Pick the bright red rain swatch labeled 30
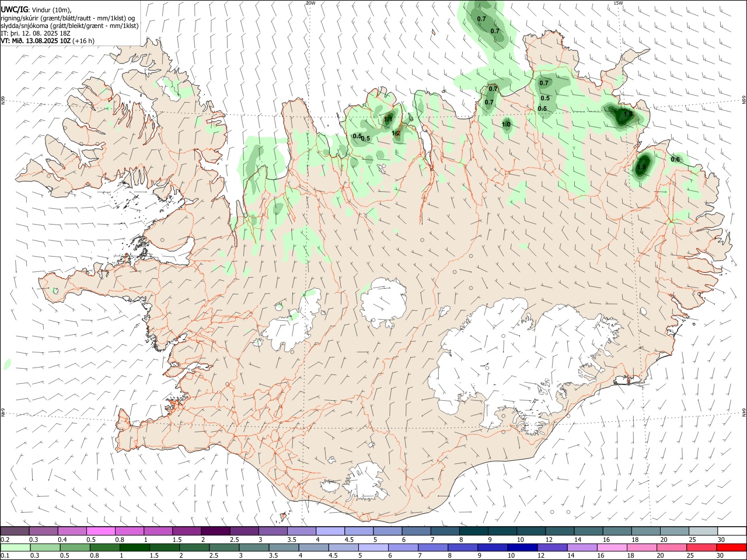Viewport: 747px width, 560px height. [x=732, y=547]
